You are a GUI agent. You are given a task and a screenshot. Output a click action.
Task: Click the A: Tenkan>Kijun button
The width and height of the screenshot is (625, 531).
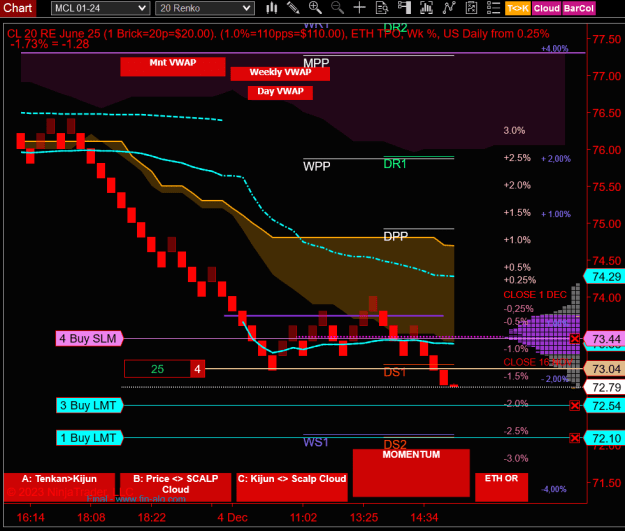(x=59, y=487)
